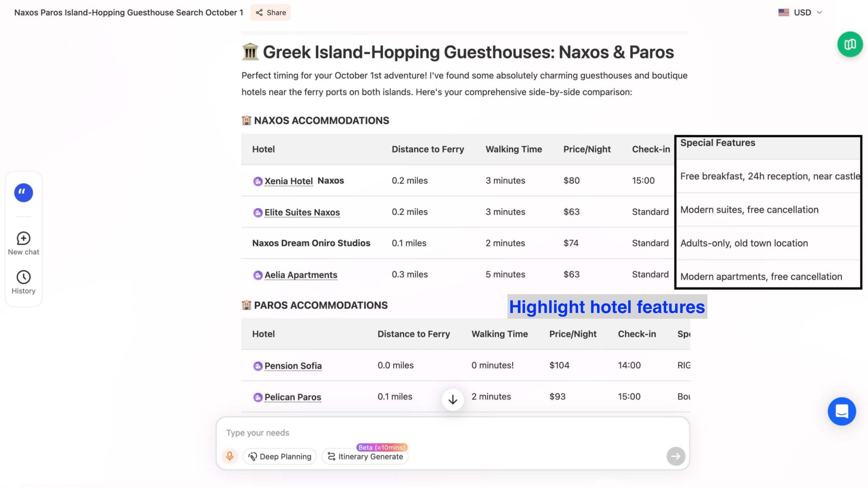
Task: Expand the USD currency dropdown
Action: [x=802, y=13]
